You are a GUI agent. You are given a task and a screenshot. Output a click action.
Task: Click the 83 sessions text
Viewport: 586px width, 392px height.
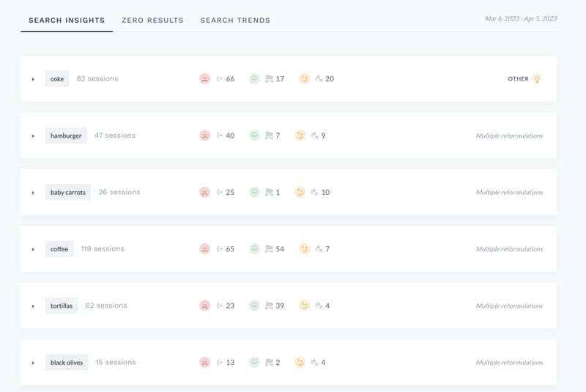click(x=97, y=79)
